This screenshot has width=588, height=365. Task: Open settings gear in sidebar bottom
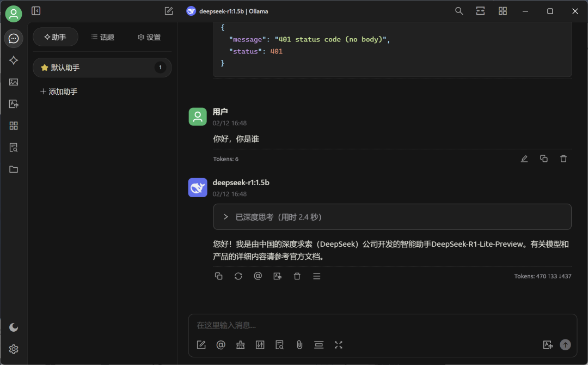pos(14,349)
